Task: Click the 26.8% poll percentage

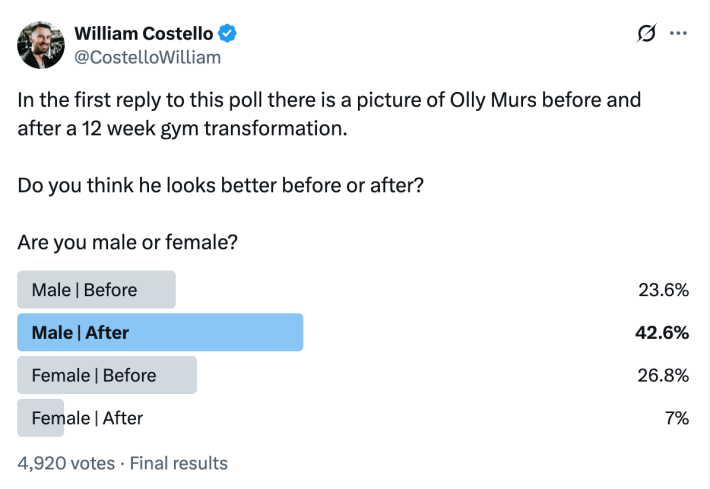Action: point(663,375)
